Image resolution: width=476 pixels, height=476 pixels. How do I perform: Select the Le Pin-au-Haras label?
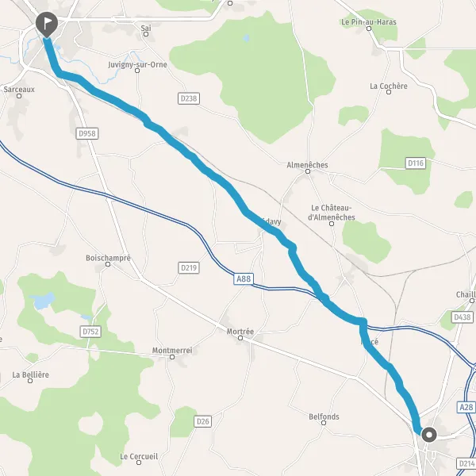tap(369, 22)
